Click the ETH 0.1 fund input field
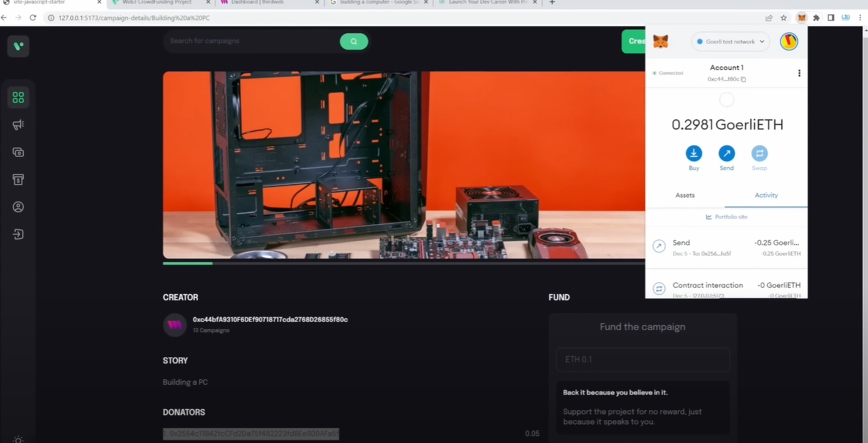The height and width of the screenshot is (443, 868). 642,359
